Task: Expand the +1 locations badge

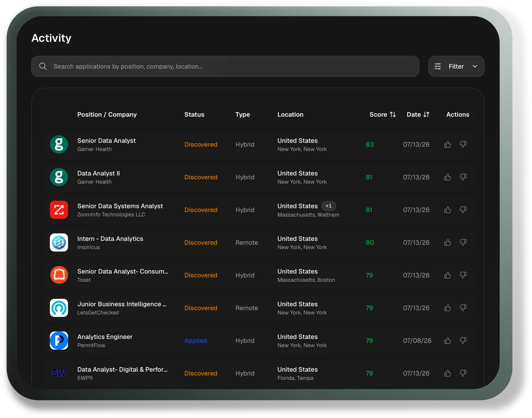Action: click(x=329, y=206)
